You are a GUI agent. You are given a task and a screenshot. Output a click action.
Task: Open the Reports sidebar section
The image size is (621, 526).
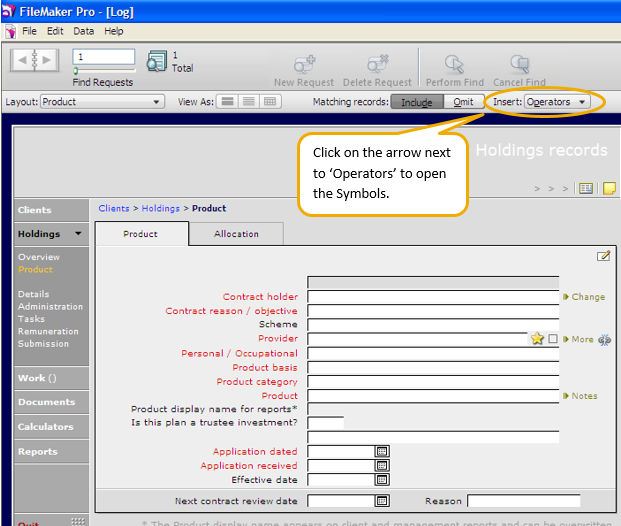[51, 452]
